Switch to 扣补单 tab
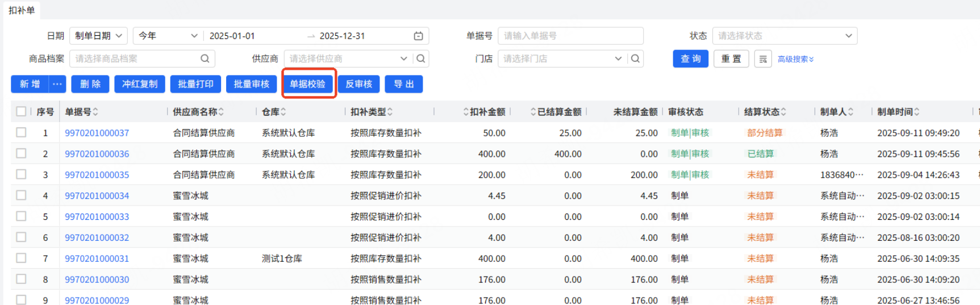Screen dimensions: 980x305 pos(22,10)
